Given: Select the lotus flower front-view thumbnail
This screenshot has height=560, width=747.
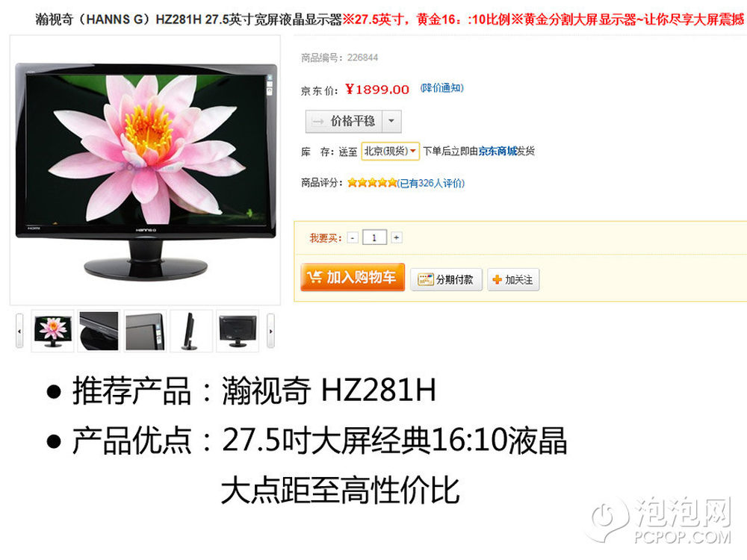Looking at the screenshot, I should point(52,331).
